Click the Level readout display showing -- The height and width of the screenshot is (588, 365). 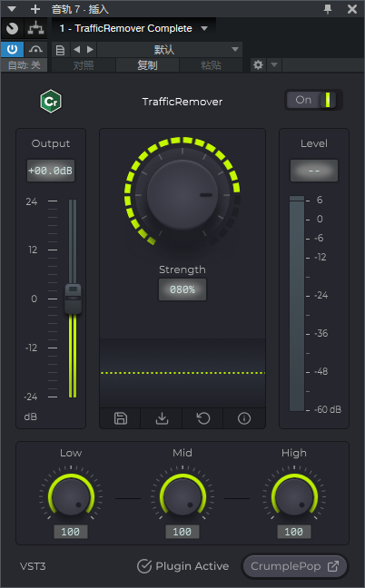point(314,171)
